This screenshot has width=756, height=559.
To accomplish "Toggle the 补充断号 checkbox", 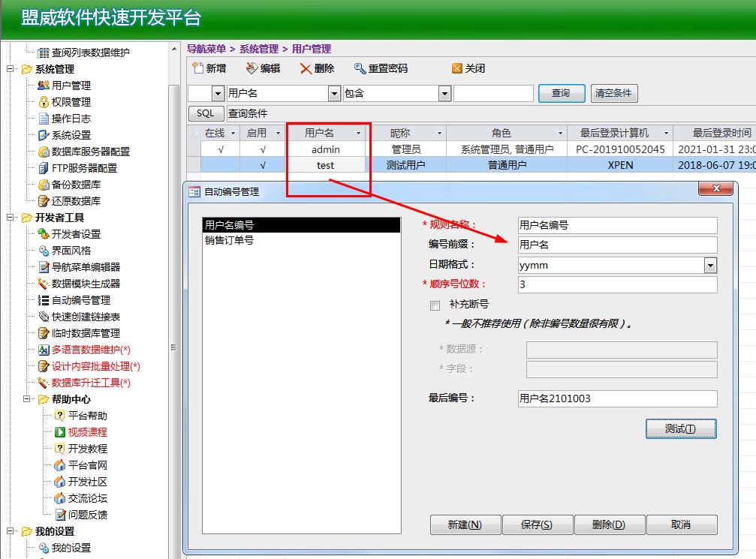I will click(x=435, y=305).
